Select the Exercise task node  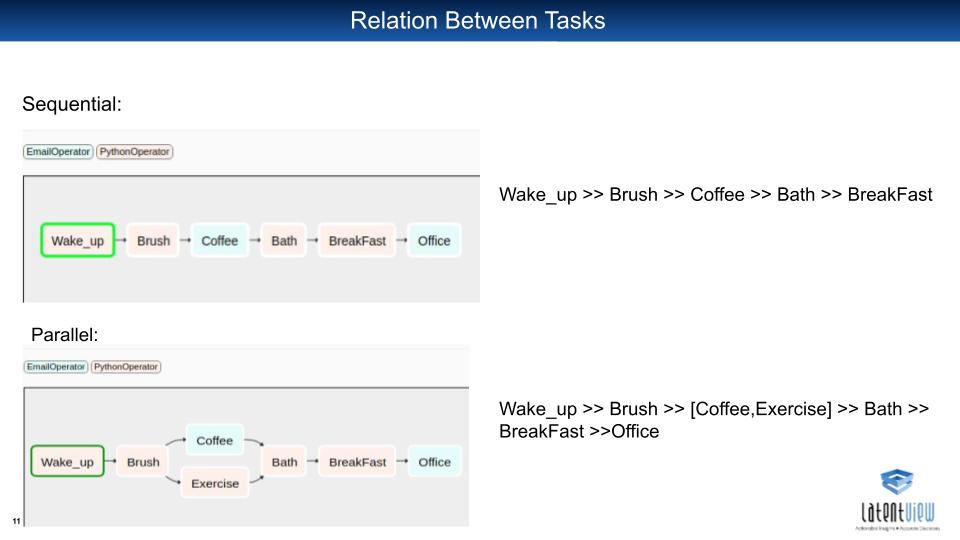point(215,483)
